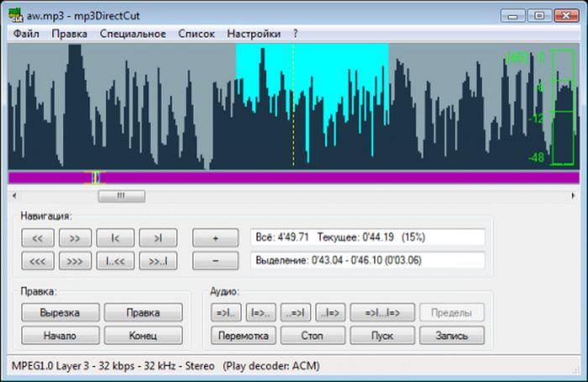Zoom out with the − button
The image size is (588, 382).
pyautogui.click(x=215, y=261)
